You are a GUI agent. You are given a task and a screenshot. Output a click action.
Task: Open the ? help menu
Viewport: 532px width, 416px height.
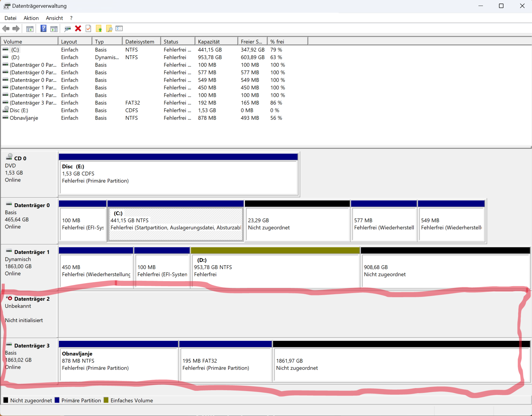71,18
